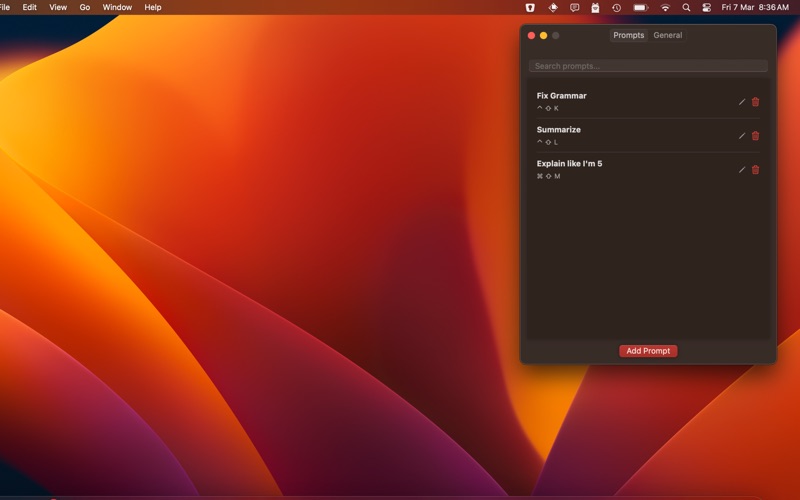Select the Fix Grammar prompt title
The width and height of the screenshot is (800, 500).
(561, 95)
